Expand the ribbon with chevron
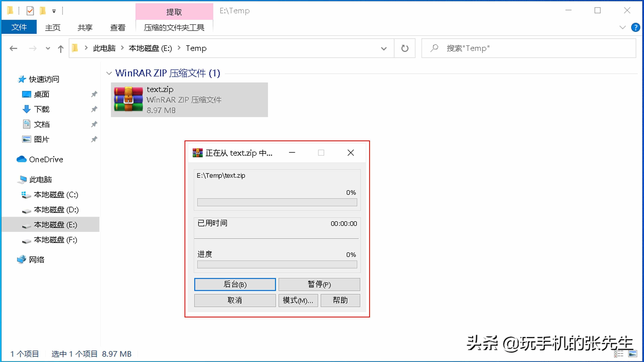 tap(622, 27)
